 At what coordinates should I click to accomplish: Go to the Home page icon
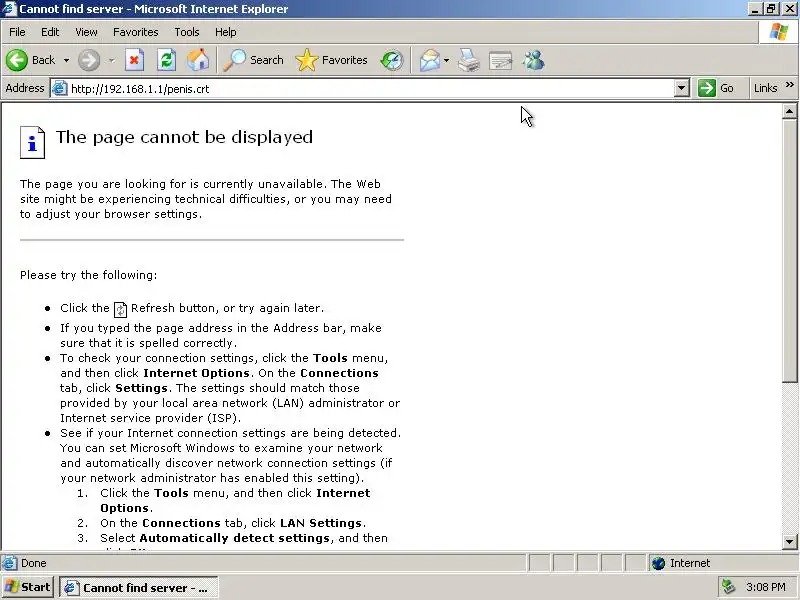coord(198,60)
